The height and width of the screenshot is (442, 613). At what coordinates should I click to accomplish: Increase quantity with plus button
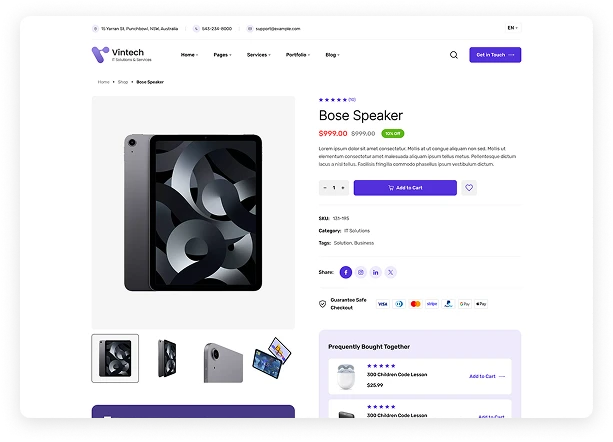click(x=343, y=188)
